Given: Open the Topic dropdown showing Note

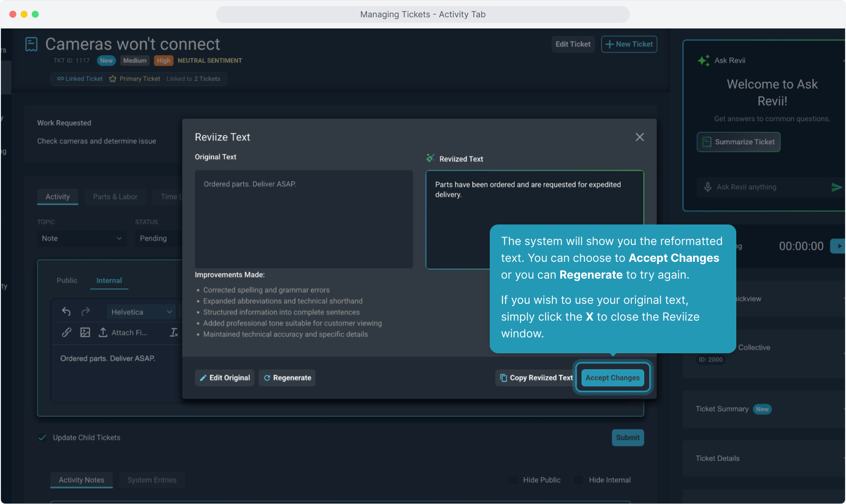Looking at the screenshot, I should click(x=82, y=238).
